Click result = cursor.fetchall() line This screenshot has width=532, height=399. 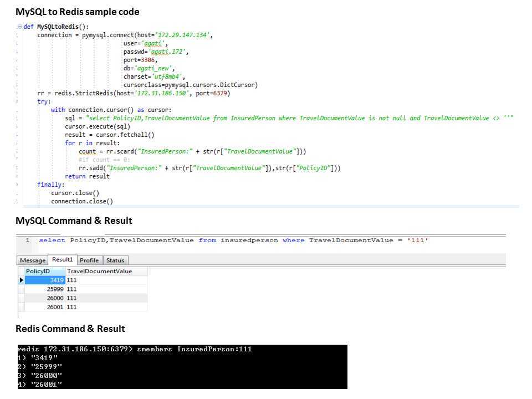coord(110,135)
